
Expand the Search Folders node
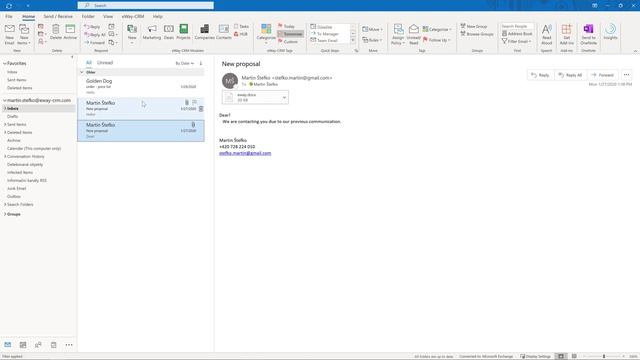[x=5, y=204]
